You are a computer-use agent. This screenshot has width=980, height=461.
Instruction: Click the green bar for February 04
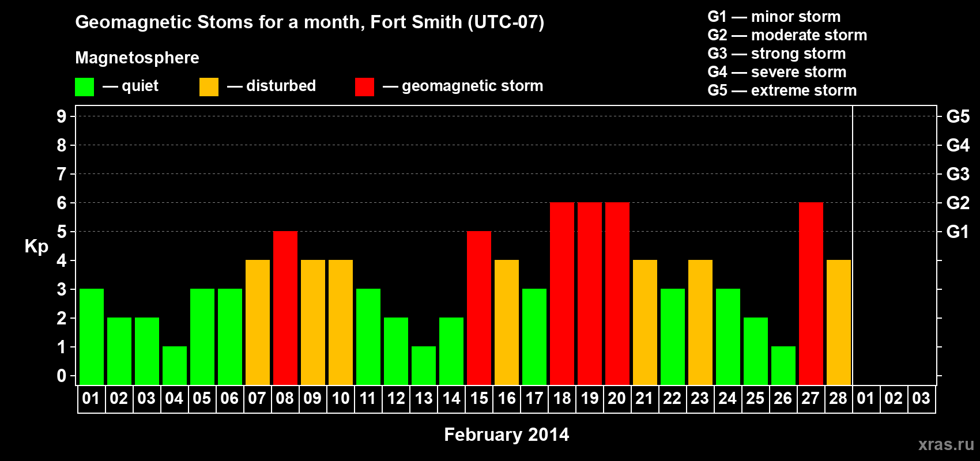(175, 365)
